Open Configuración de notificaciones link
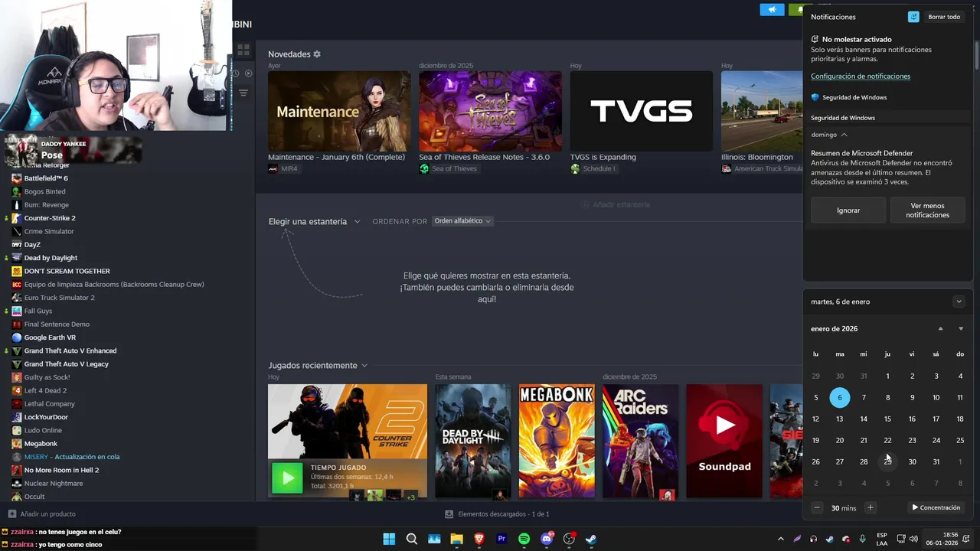The height and width of the screenshot is (551, 980). (x=861, y=77)
